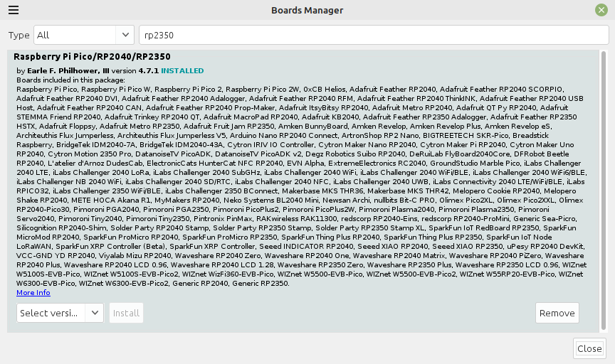This screenshot has width=615, height=364.
Task: Click 'Cytron Motion 2350 Pro' in boards list
Action: tap(90, 154)
